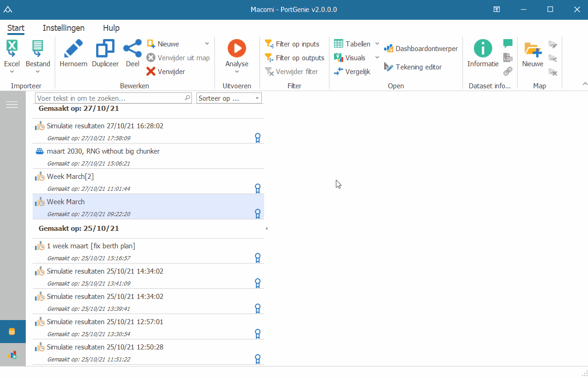Open the Informatie dataset icon
588x378 pixels.
coord(483,49)
